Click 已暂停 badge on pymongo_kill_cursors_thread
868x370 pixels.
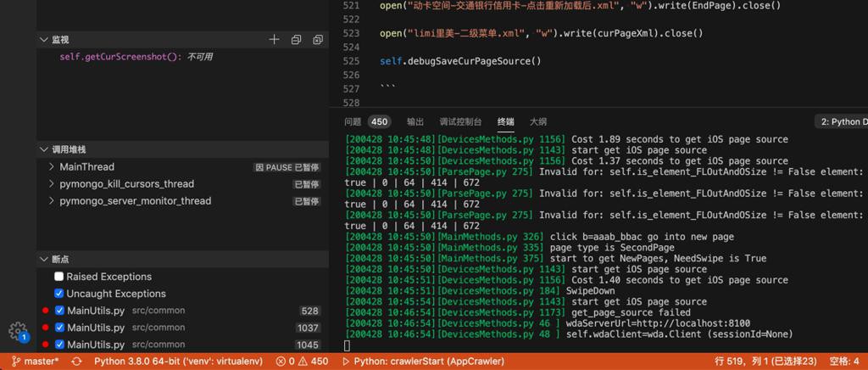pos(307,184)
